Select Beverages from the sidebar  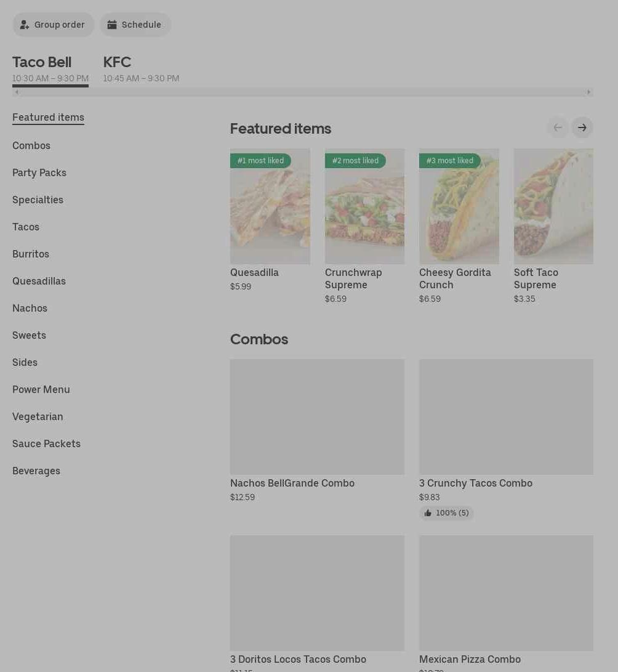(36, 471)
